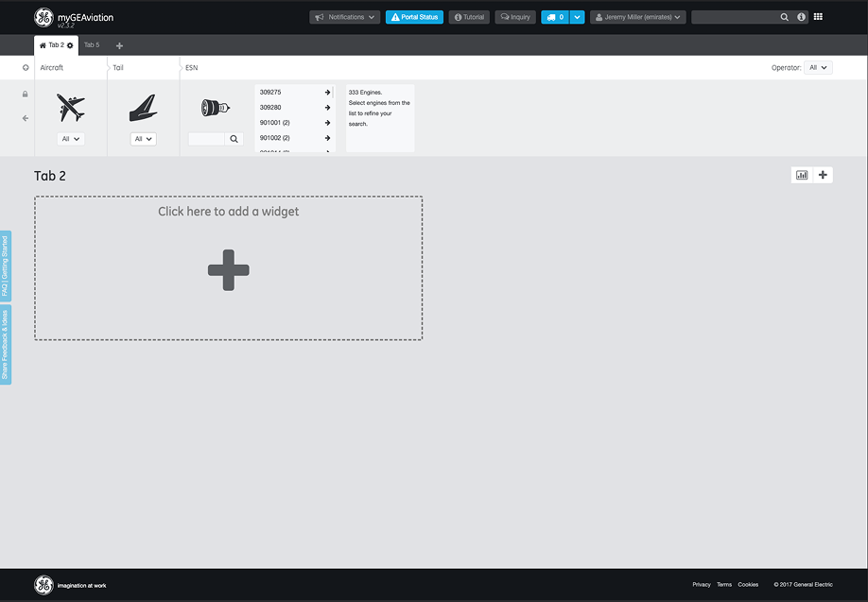Viewport: 868px width, 602px height.
Task: Click the GE logo in the header
Action: click(43, 17)
